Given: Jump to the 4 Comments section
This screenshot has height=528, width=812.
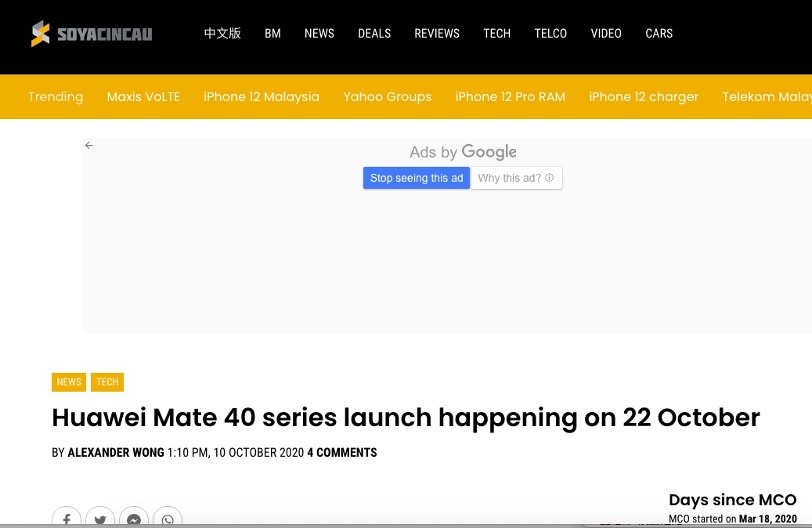Looking at the screenshot, I should (x=342, y=452).
